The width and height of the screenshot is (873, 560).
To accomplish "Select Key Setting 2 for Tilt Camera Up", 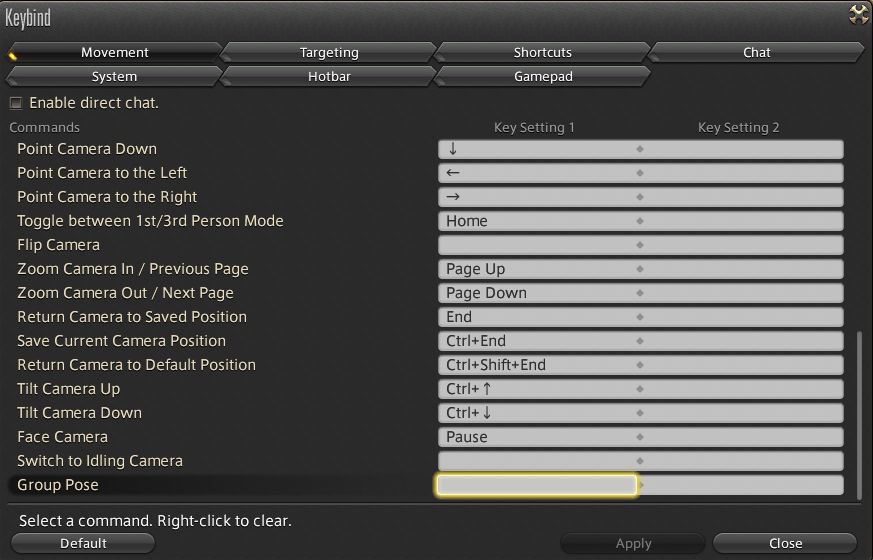I will pos(742,389).
